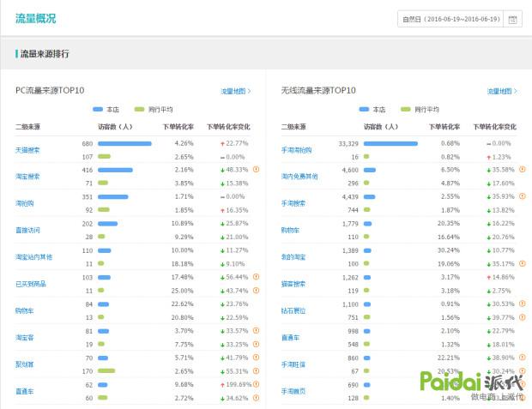Click blue visitor bar for 33,329 visitors

click(x=390, y=144)
